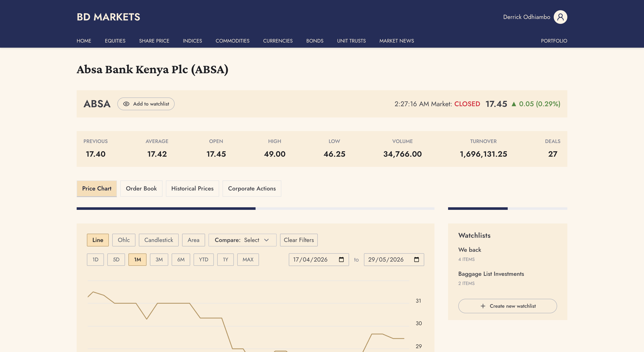Select the 5D time range

116,260
